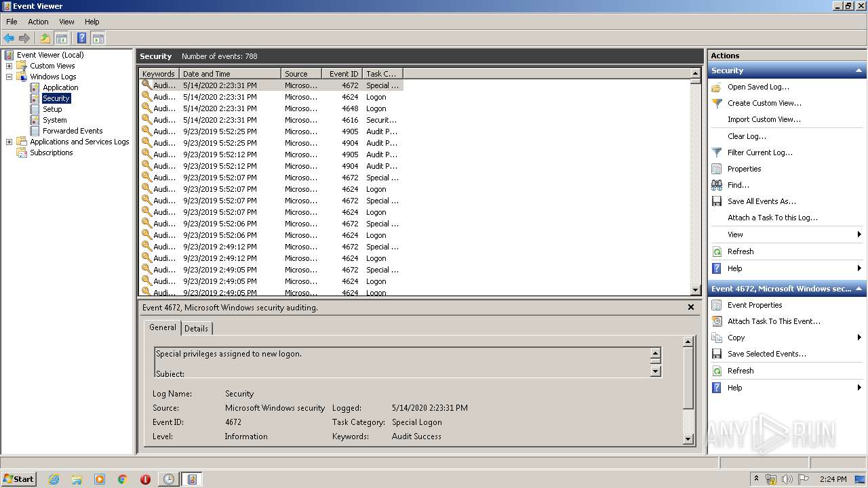Open the Help menu
The height and width of the screenshot is (488, 868).
coord(92,22)
